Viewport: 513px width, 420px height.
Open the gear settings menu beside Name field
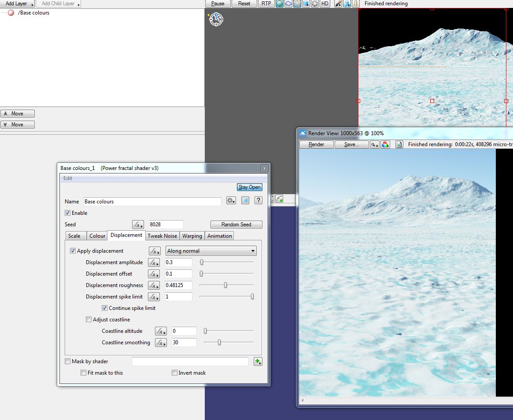[231, 200]
